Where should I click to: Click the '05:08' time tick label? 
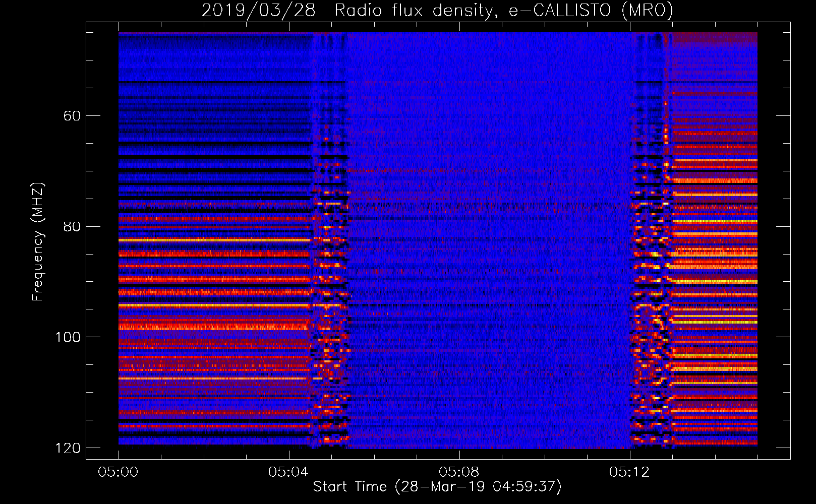coord(459,472)
